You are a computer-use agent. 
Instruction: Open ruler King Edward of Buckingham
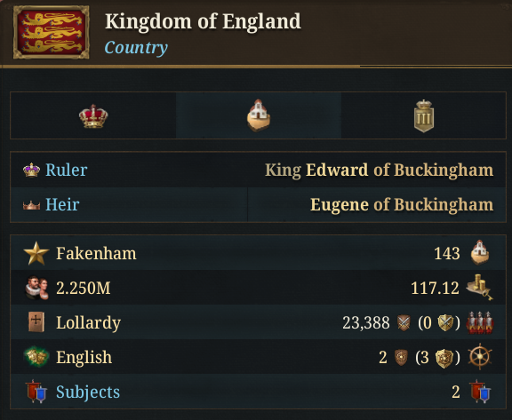pos(379,170)
